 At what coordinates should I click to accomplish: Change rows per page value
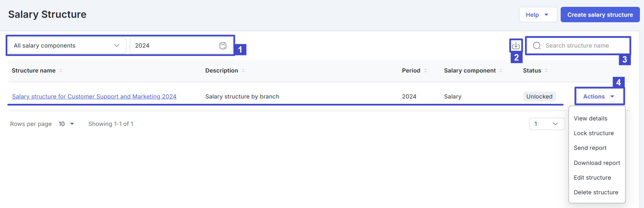(x=66, y=124)
